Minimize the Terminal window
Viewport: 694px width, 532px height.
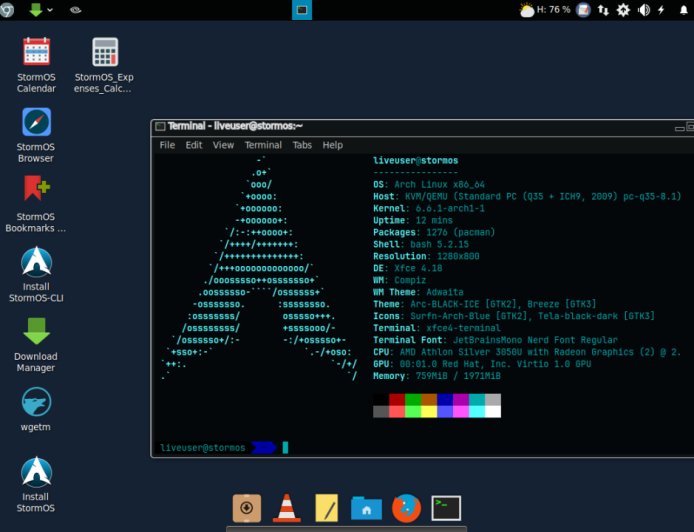click(x=679, y=129)
